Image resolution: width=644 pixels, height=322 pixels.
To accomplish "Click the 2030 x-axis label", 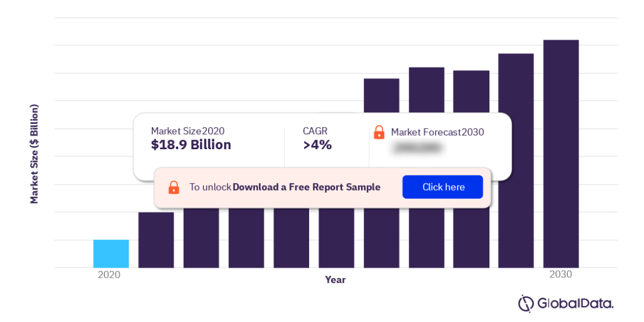I will pyautogui.click(x=561, y=274).
